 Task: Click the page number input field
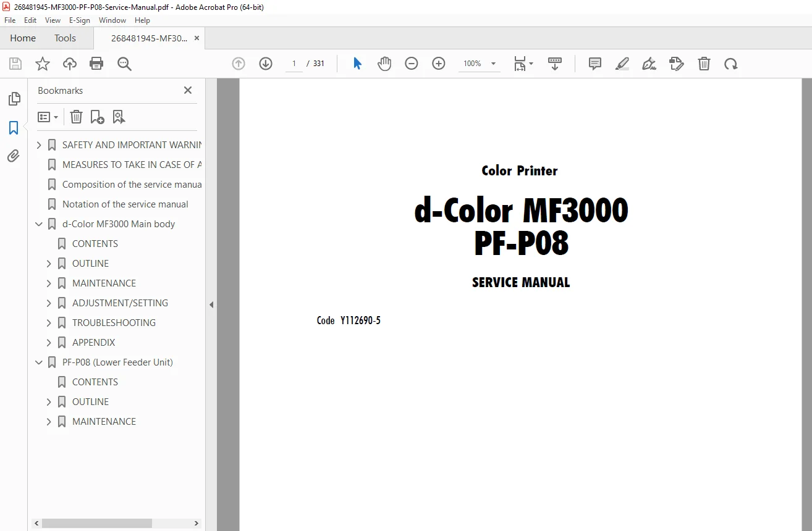point(294,64)
